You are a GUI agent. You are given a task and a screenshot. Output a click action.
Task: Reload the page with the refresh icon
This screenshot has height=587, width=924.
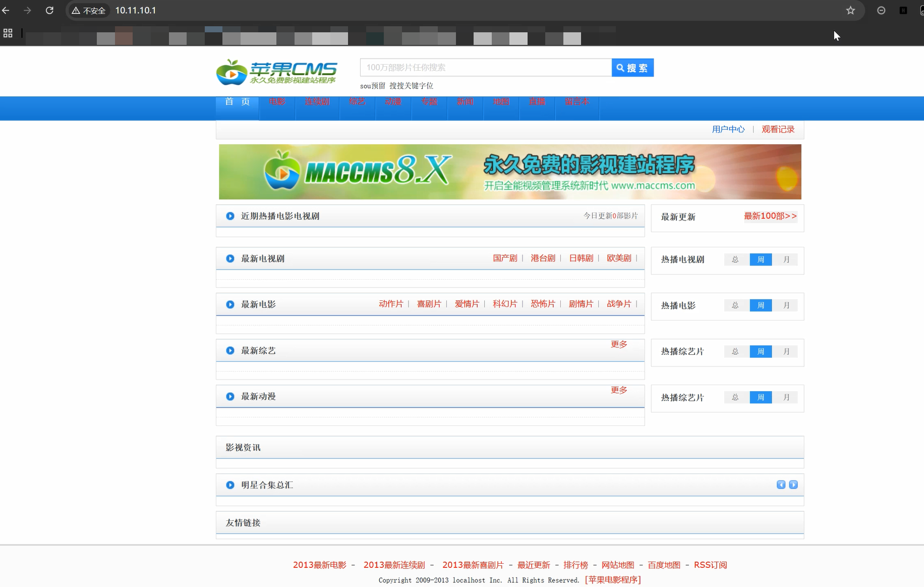click(49, 10)
